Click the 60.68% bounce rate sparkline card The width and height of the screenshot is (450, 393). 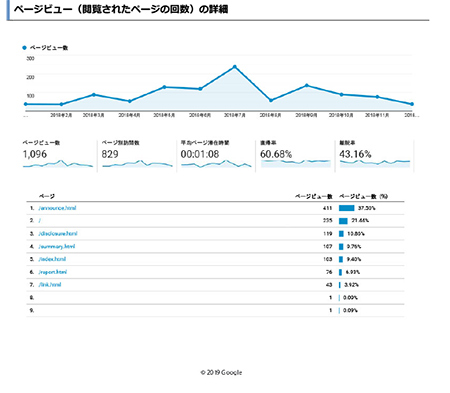point(295,155)
